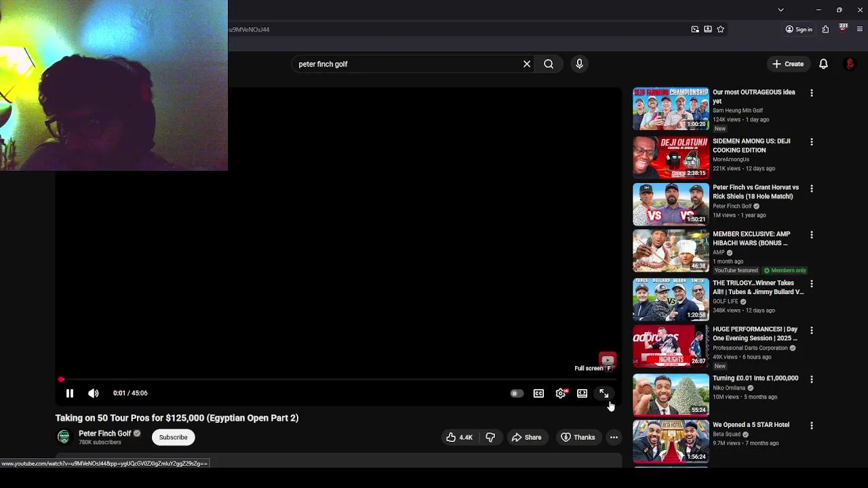Open the Peter Finch Golf channel name
This screenshot has width=868, height=488.
[105, 433]
